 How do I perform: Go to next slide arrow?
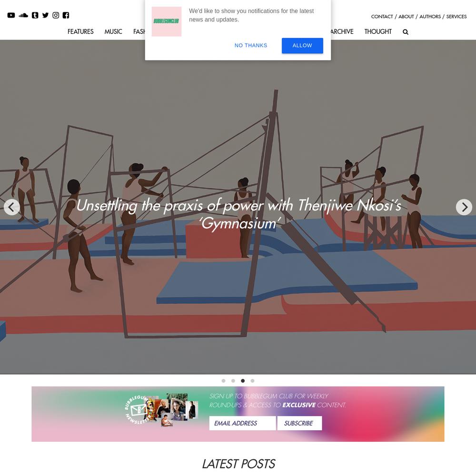click(x=464, y=207)
